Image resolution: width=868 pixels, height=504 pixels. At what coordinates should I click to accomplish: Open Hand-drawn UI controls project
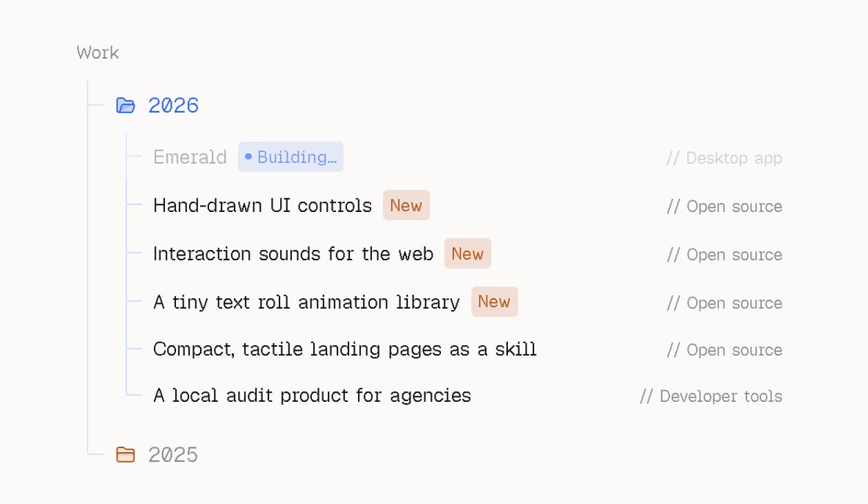click(262, 206)
